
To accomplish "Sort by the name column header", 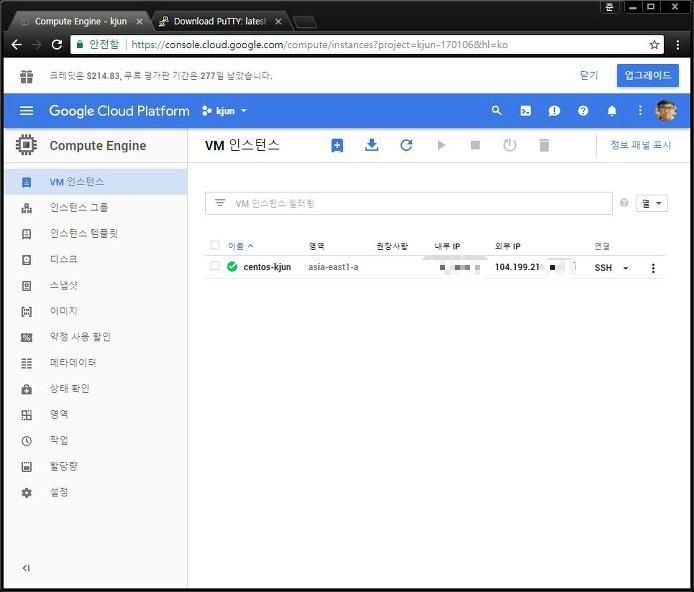I will pyautogui.click(x=240, y=246).
